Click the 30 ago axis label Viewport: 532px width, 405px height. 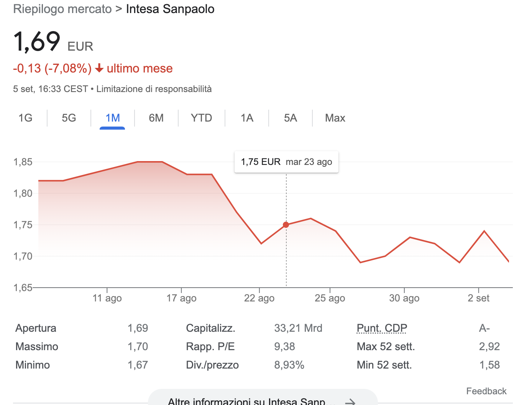pos(404,298)
